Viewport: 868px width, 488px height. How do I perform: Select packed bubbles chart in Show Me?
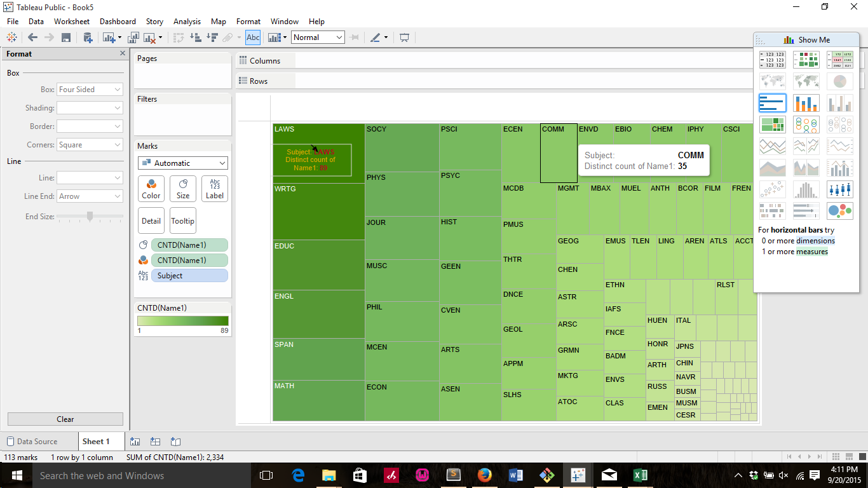840,211
